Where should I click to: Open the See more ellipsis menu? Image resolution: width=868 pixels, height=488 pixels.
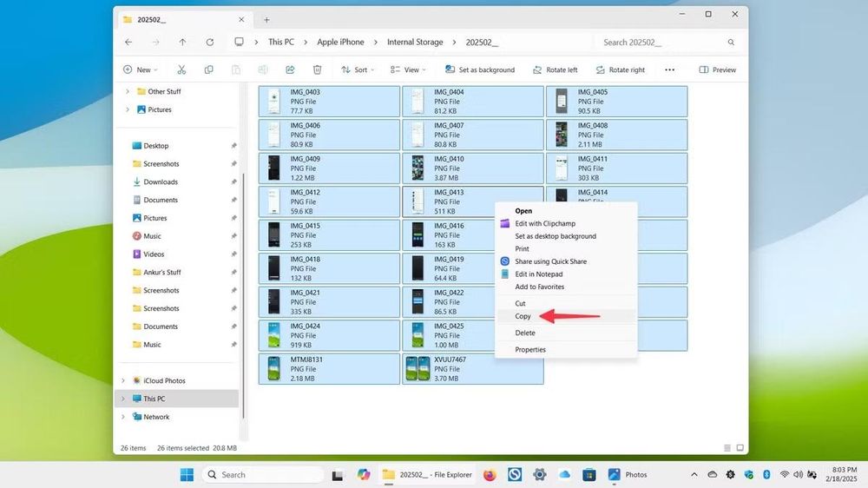[670, 69]
